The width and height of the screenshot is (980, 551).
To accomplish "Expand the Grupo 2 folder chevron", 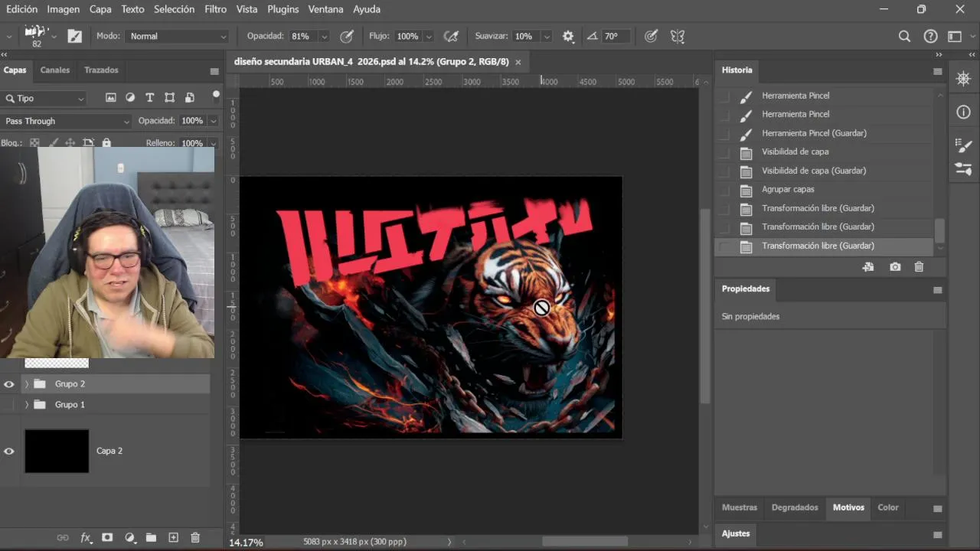I will pyautogui.click(x=27, y=384).
